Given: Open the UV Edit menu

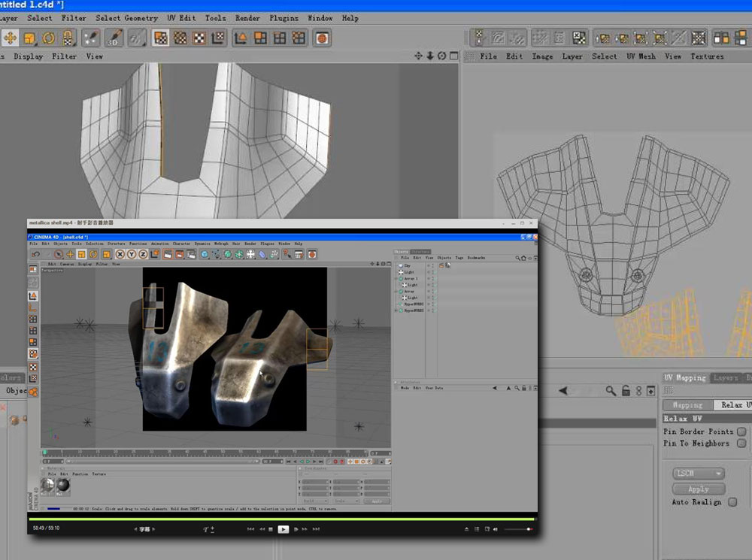Looking at the screenshot, I should coord(181,17).
